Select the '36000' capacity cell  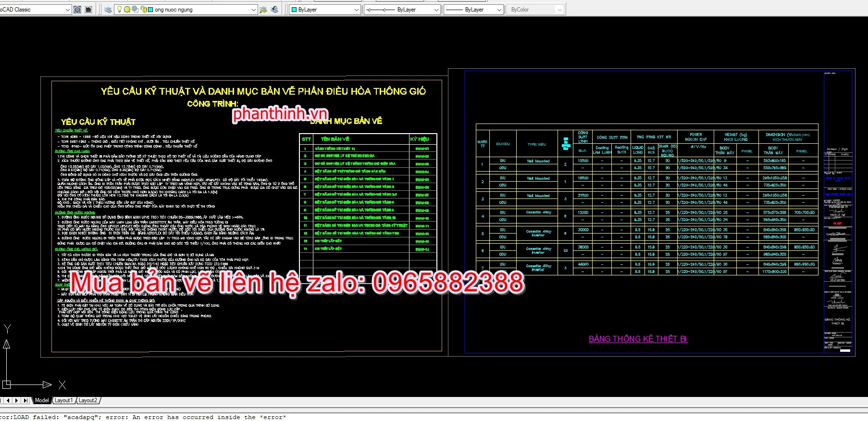click(583, 247)
